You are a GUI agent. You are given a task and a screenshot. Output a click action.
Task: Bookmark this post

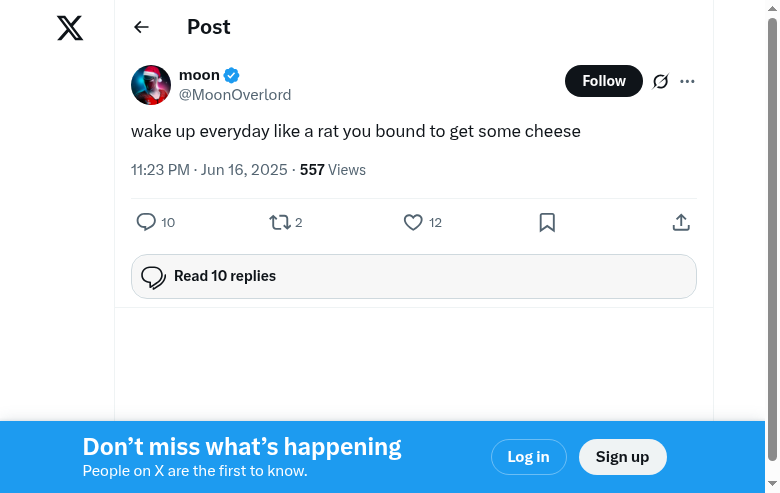[547, 222]
